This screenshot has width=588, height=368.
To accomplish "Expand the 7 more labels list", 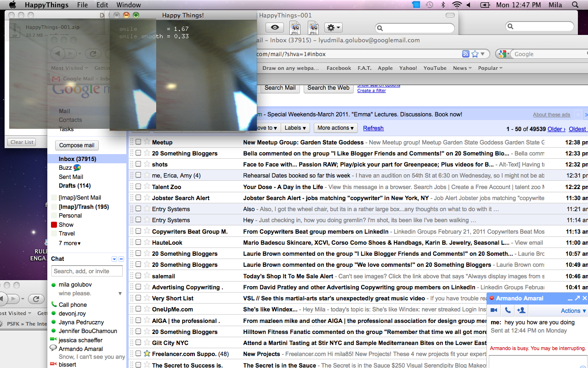I will (69, 243).
